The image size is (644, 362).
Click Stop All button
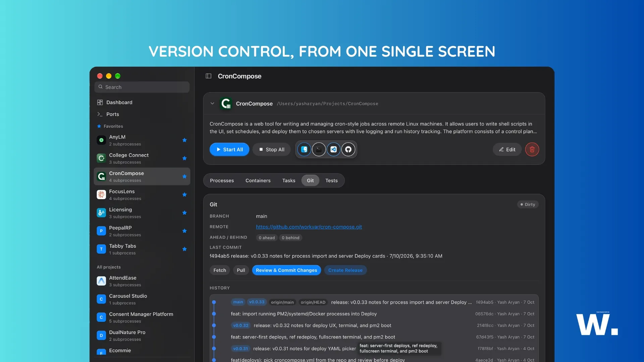point(272,149)
